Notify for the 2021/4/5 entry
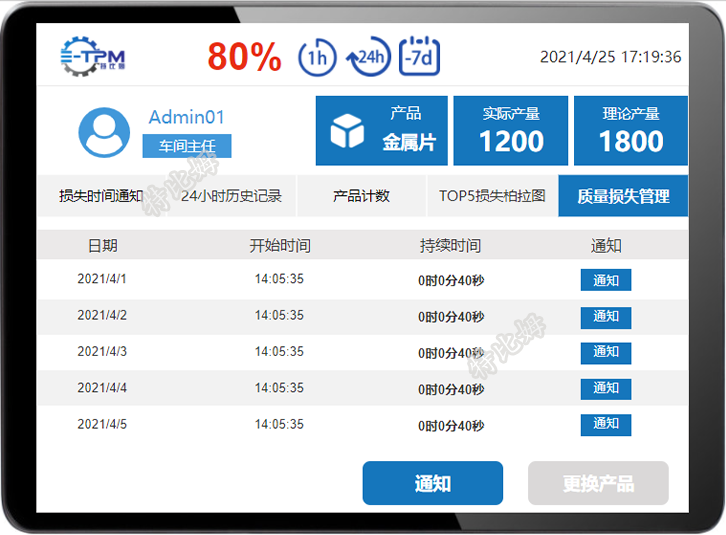The image size is (726, 535). [606, 425]
